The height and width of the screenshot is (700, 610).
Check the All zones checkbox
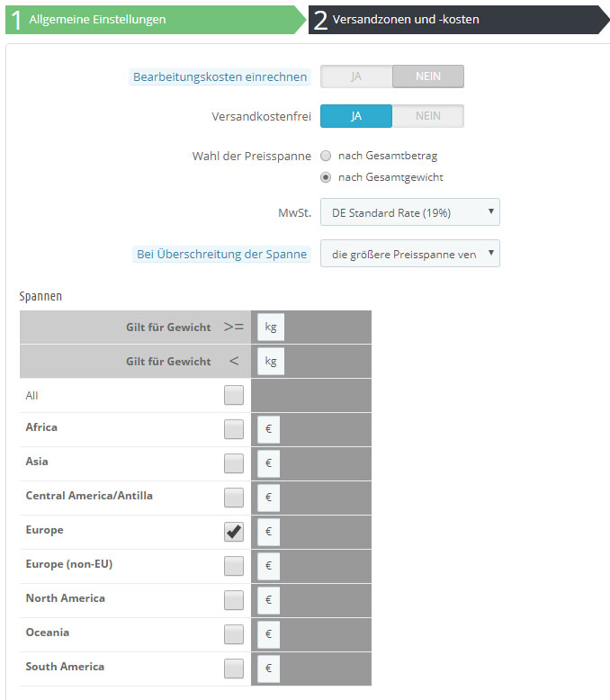234,395
